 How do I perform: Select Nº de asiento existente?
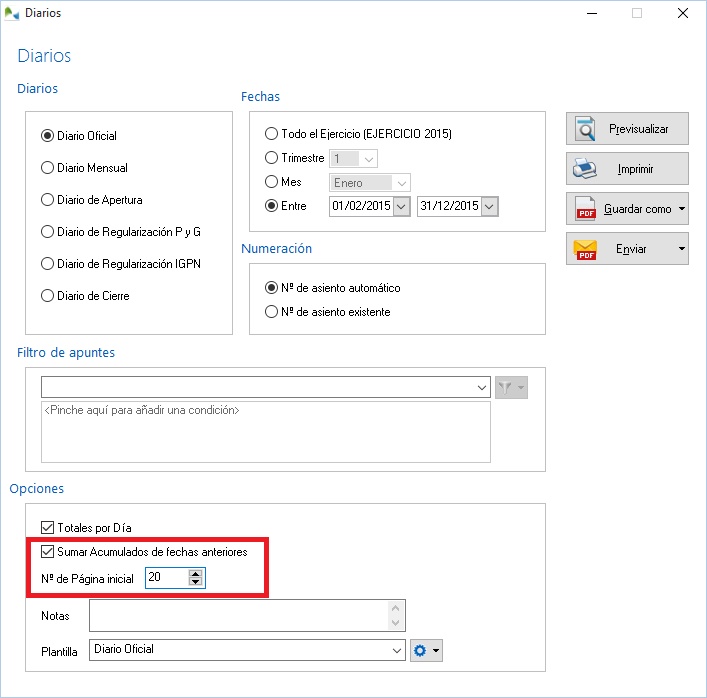point(271,312)
